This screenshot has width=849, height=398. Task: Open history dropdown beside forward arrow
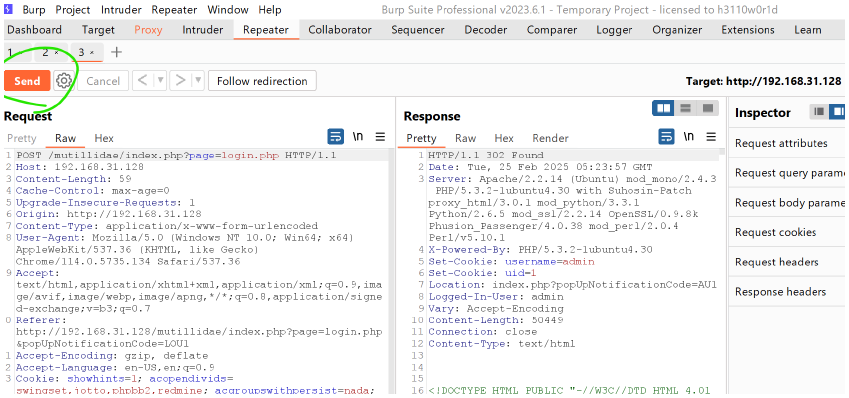(198, 81)
